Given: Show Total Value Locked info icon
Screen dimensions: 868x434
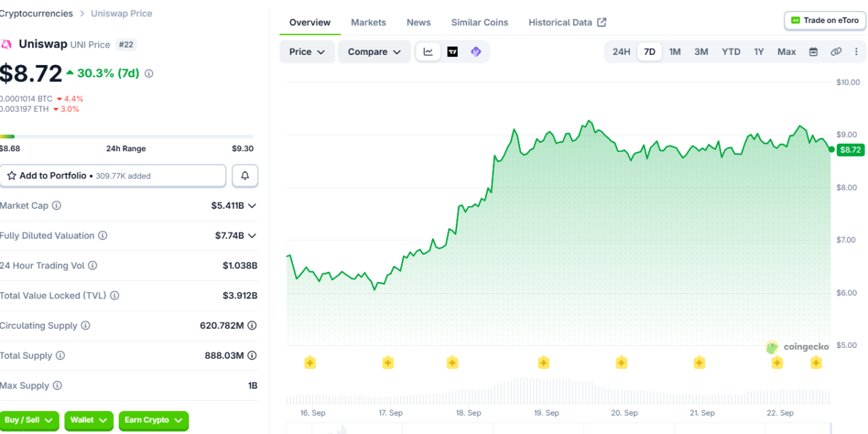Looking at the screenshot, I should click(115, 296).
